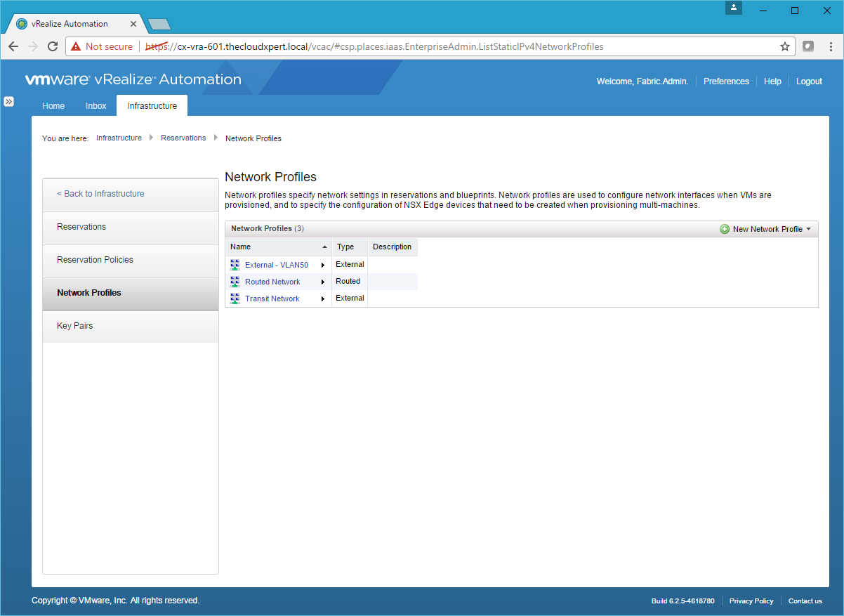844x616 pixels.
Task: Go back via Back to Infrastructure link
Action: (100, 194)
